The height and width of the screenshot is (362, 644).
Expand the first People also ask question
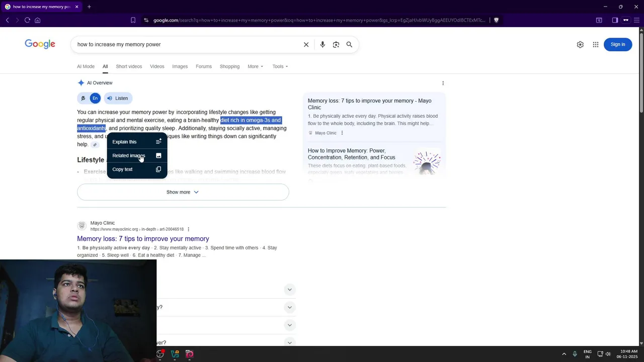[289, 290]
